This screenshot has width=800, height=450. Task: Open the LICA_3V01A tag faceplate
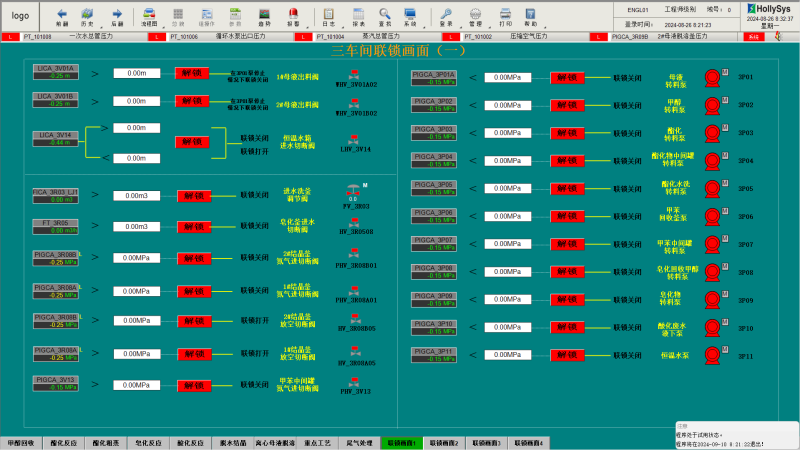pos(56,72)
